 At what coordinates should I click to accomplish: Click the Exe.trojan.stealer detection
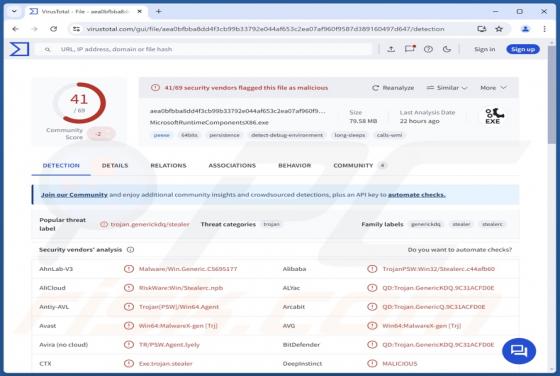[166, 364]
